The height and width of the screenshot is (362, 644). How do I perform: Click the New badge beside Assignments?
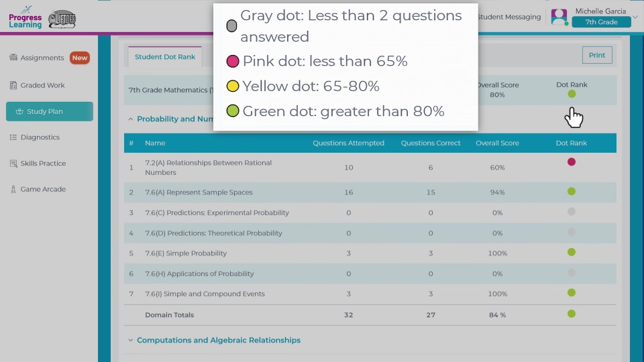click(x=80, y=58)
